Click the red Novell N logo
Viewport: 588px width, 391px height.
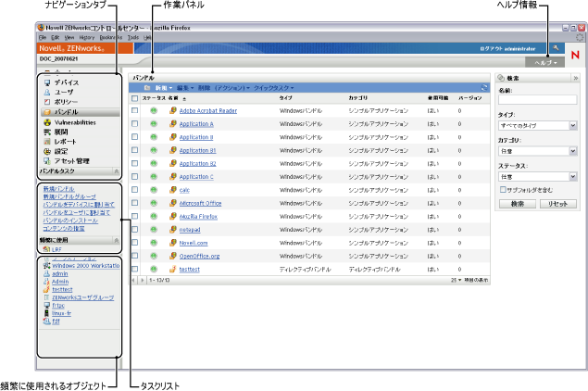(x=575, y=56)
